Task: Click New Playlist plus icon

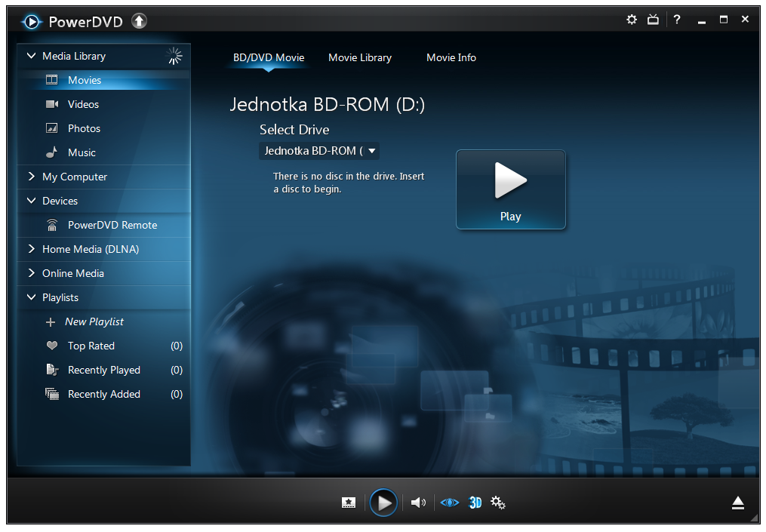Action: click(x=51, y=322)
